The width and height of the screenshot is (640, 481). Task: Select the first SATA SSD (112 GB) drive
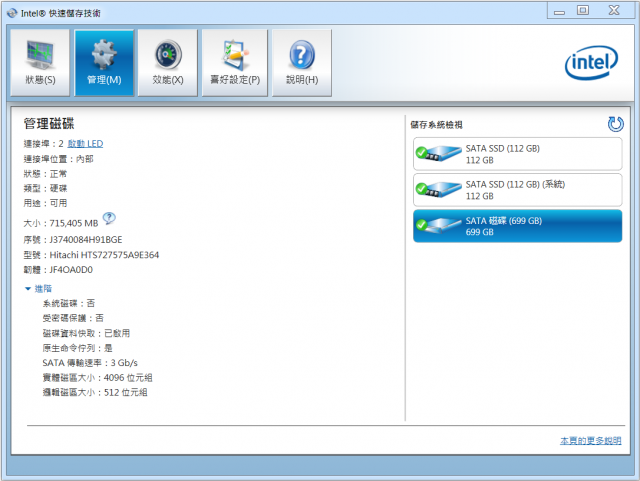[518, 154]
